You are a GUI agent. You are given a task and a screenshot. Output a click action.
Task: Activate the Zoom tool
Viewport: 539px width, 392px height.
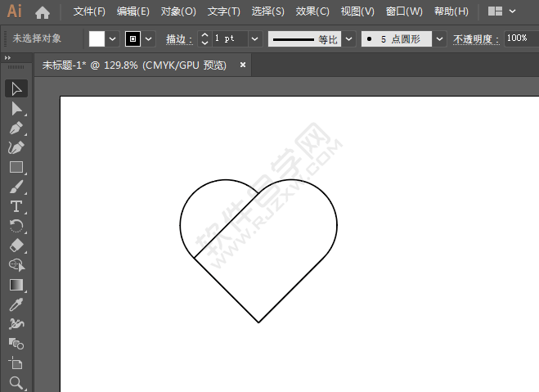(x=16, y=382)
